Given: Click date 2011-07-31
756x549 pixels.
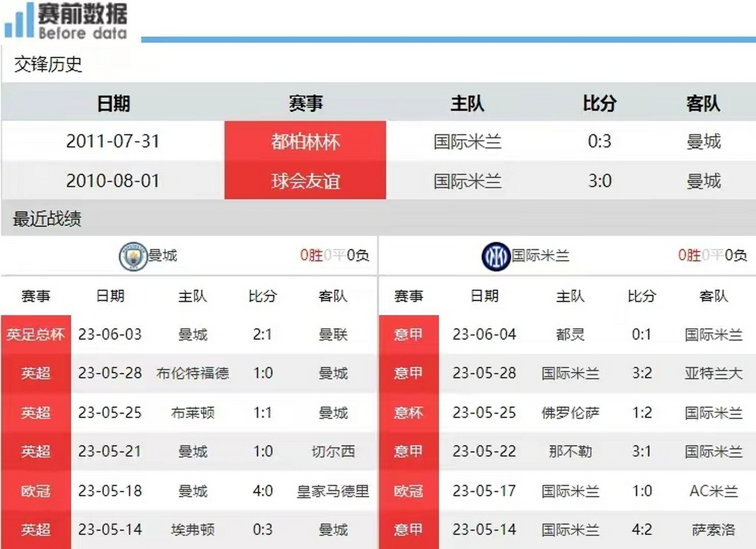Looking at the screenshot, I should pos(113,141).
